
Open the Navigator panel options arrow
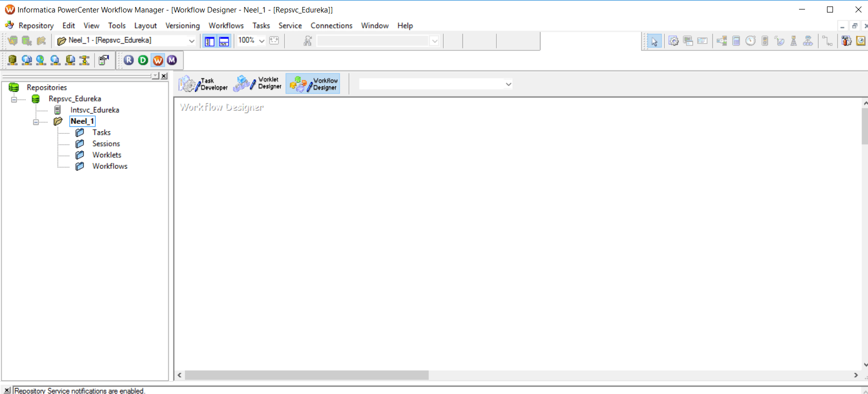[155, 76]
